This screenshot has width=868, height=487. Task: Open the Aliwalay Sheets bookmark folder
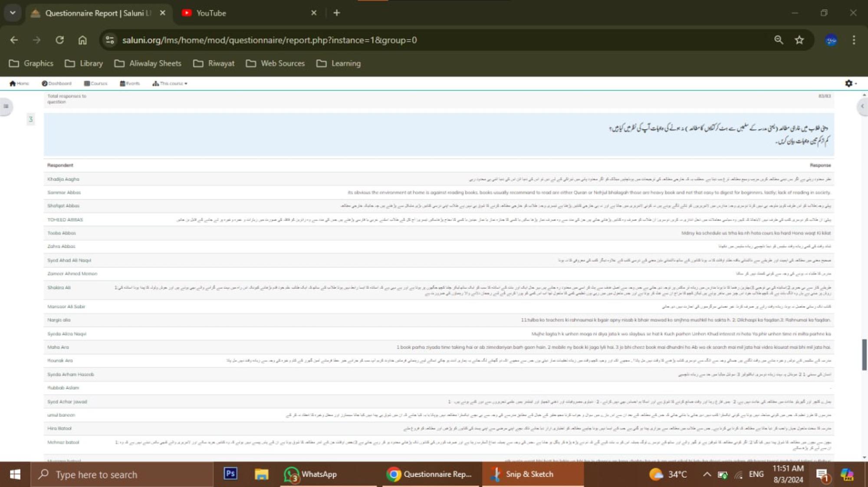coord(148,63)
